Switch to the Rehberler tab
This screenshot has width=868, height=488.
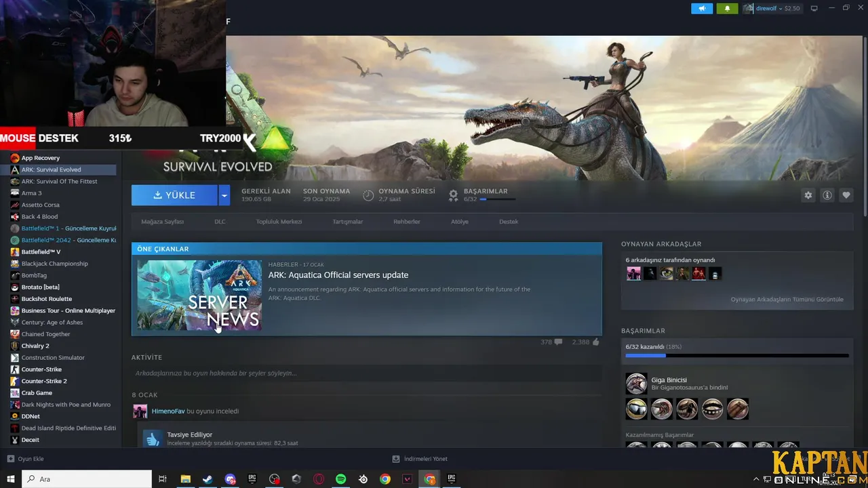[x=407, y=222]
